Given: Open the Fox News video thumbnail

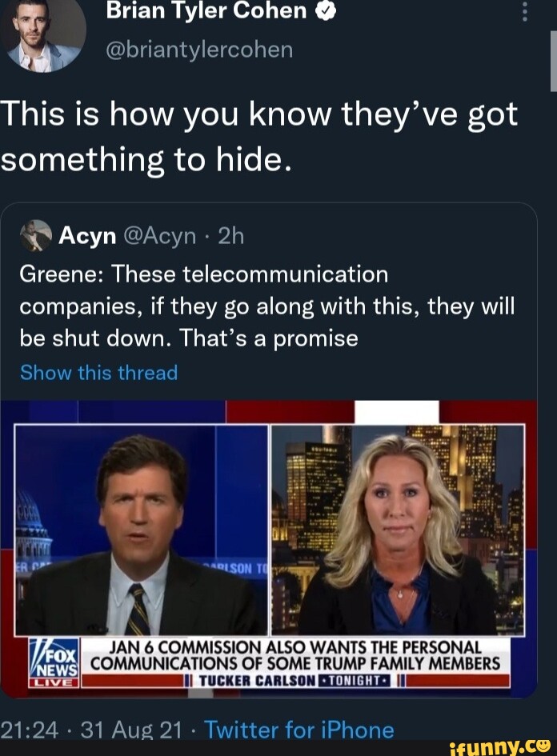Looking at the screenshot, I should (269, 549).
